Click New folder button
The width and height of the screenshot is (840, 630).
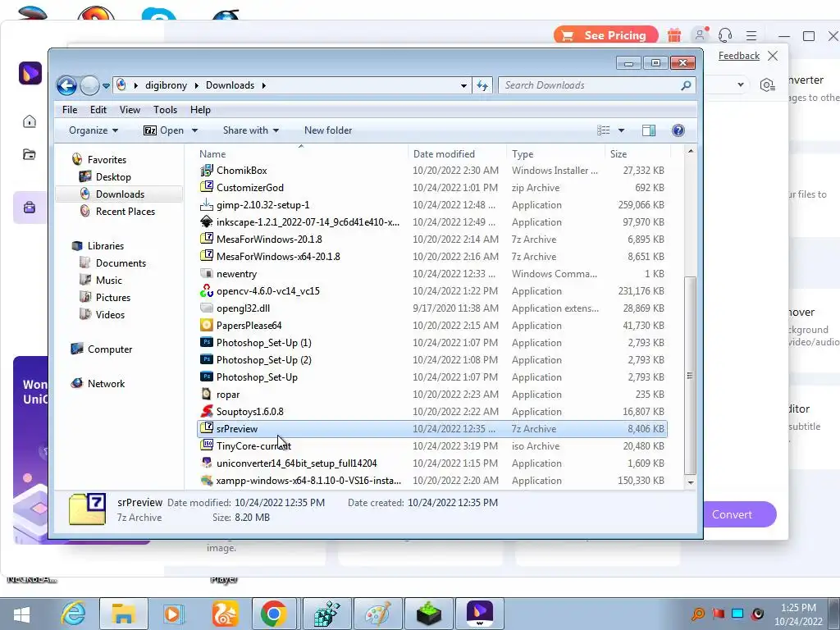coord(328,130)
